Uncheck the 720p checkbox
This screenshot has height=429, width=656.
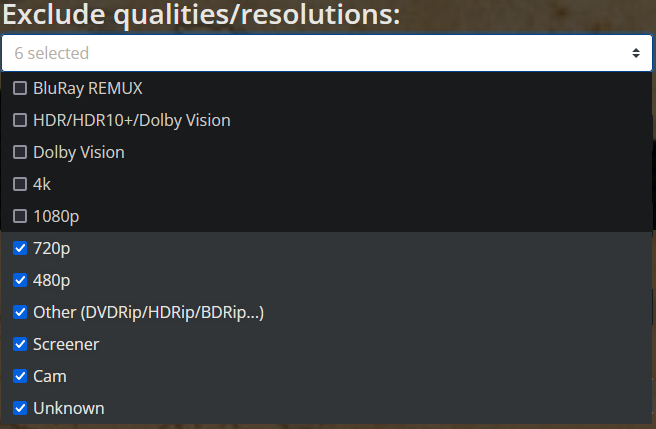point(20,248)
